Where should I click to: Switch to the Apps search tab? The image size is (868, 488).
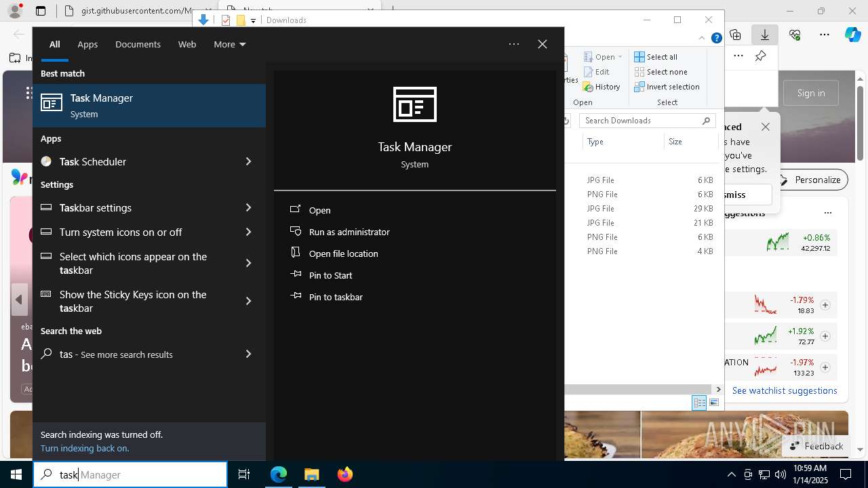87,44
